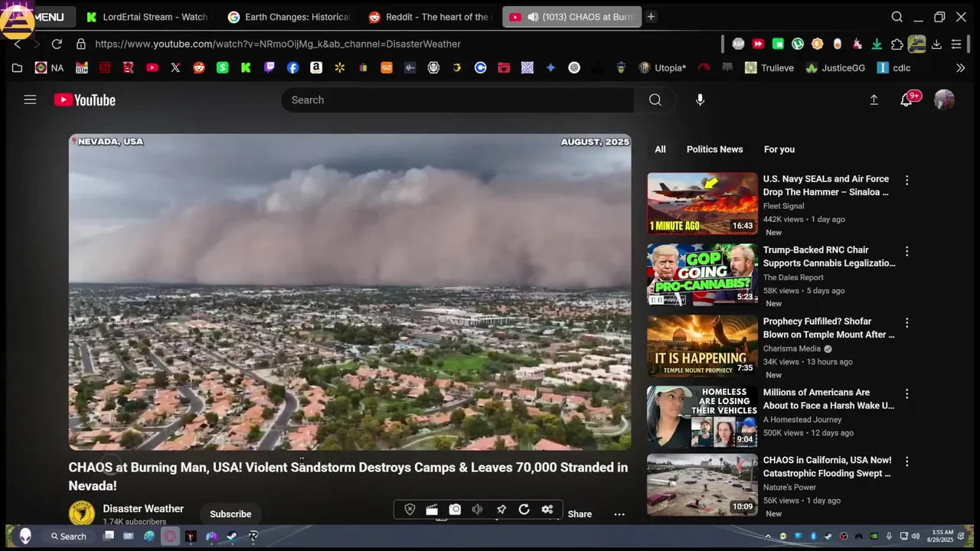
Task: Open the YouTube account avatar menu
Action: point(944,99)
